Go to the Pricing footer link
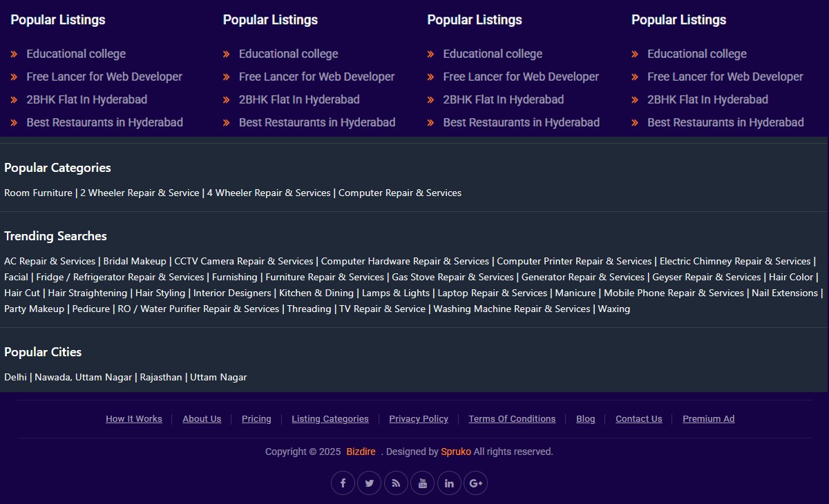The image size is (829, 504). pos(256,419)
